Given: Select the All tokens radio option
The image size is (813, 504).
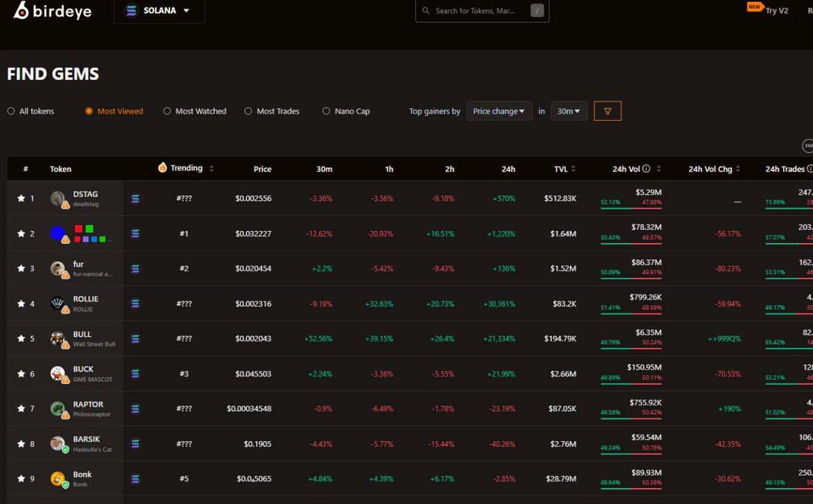Looking at the screenshot, I should (30, 111).
